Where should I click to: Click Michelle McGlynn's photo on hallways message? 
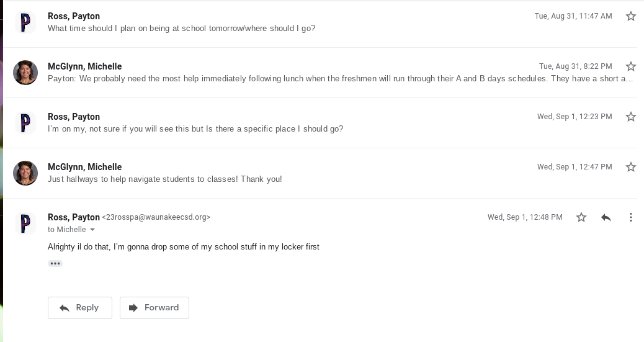tap(25, 173)
